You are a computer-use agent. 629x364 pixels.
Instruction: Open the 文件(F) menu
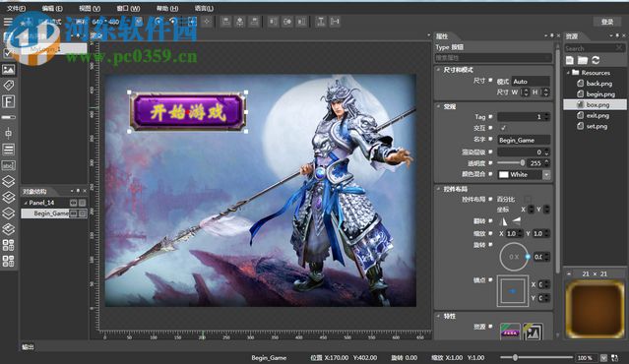point(16,8)
